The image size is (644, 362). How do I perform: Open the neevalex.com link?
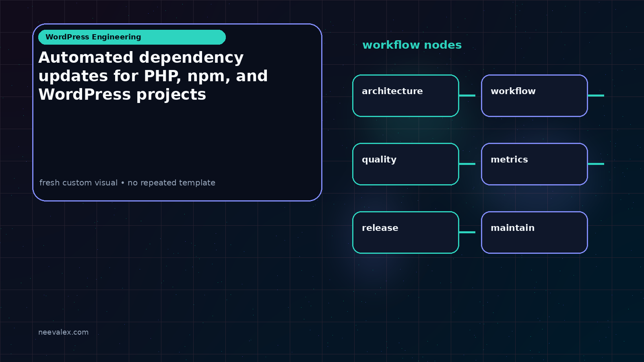click(x=63, y=332)
